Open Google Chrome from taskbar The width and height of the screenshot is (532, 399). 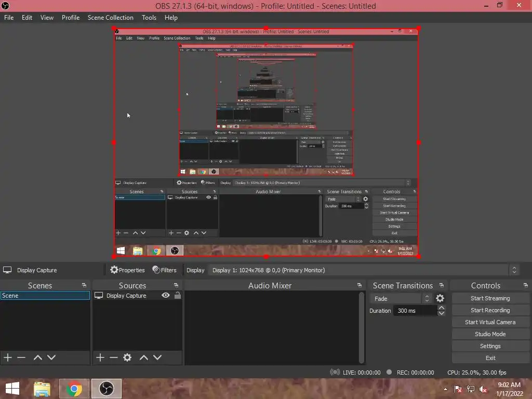[74, 389]
